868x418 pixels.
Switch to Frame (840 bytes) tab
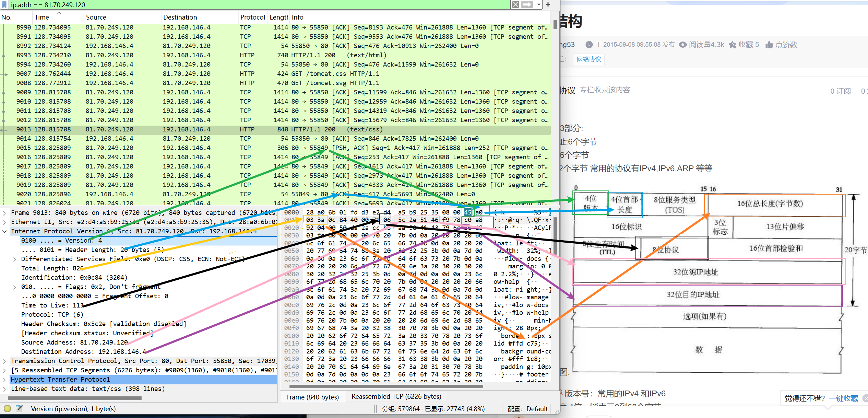coord(312,397)
